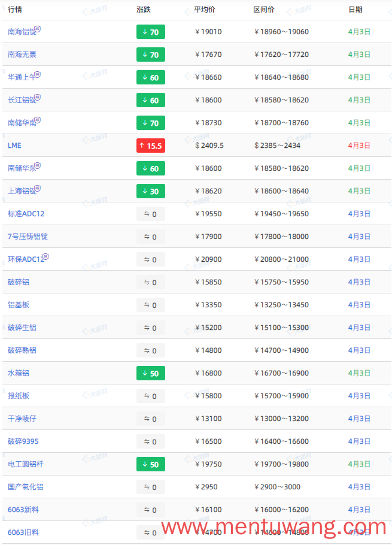Select the LME average price $2409.5
This screenshot has width=392, height=545.
(x=209, y=146)
